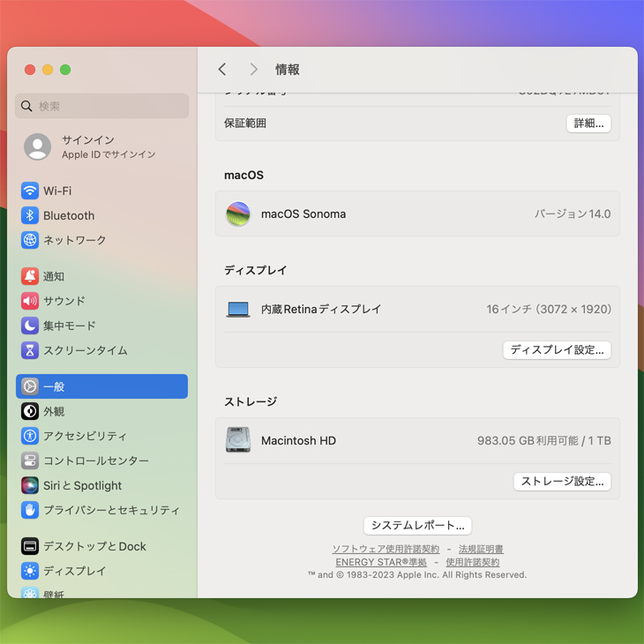The image size is (644, 644).
Task: Select 外観 in the sidebar
Action: point(101,411)
